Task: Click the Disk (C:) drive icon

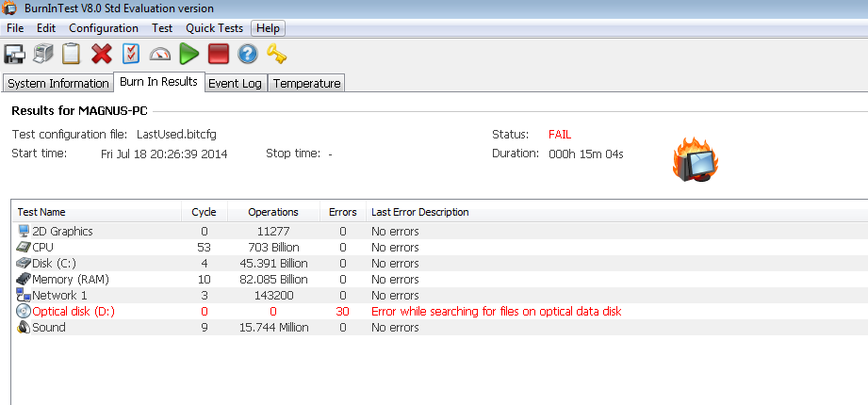Action: [x=24, y=264]
